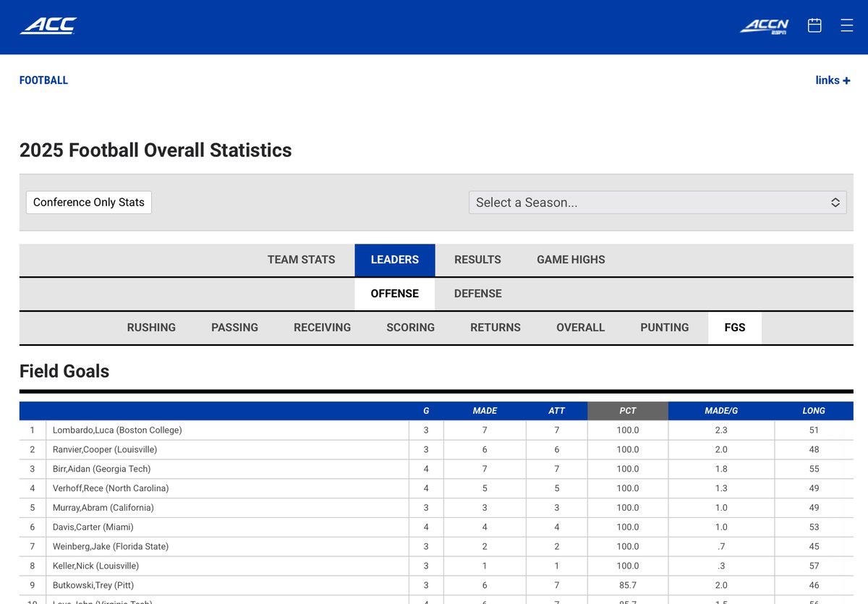The image size is (868, 604).
Task: Click LONG value 53 for Davis,Carter
Action: 814,527
